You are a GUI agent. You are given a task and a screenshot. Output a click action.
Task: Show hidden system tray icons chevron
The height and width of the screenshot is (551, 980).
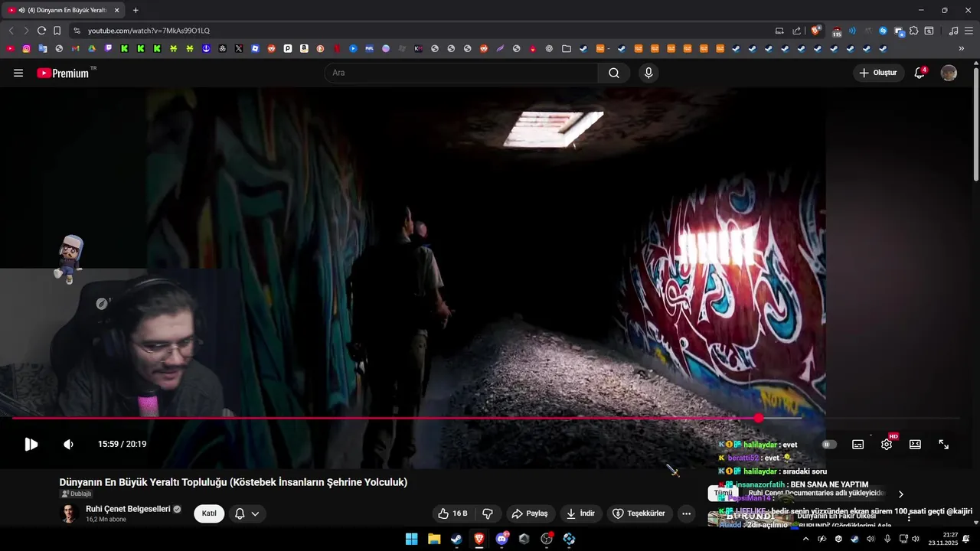pos(805,539)
